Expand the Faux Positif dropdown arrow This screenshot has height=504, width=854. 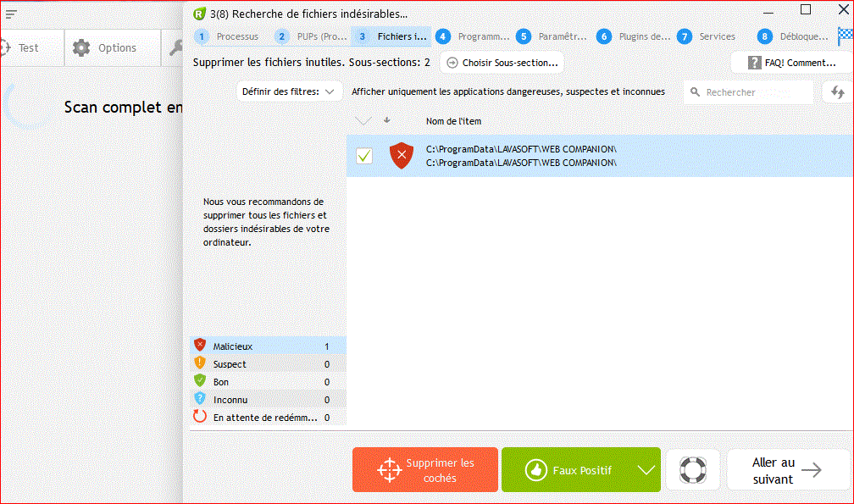point(646,470)
